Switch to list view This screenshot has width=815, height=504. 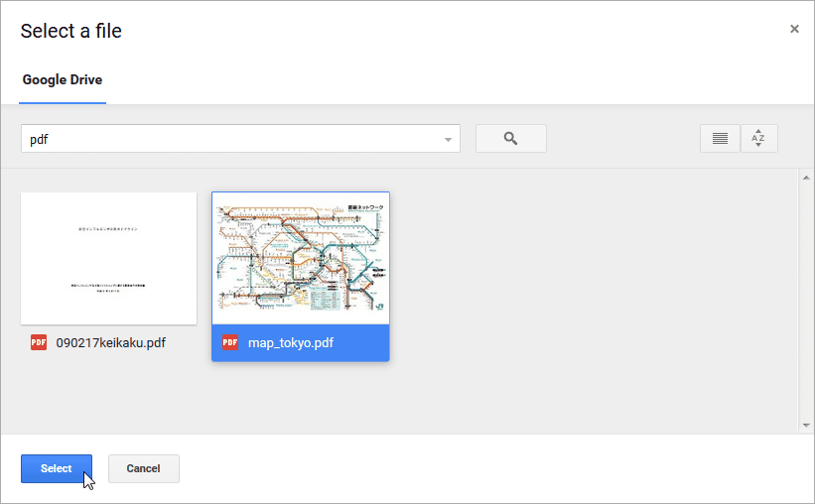[x=720, y=138]
